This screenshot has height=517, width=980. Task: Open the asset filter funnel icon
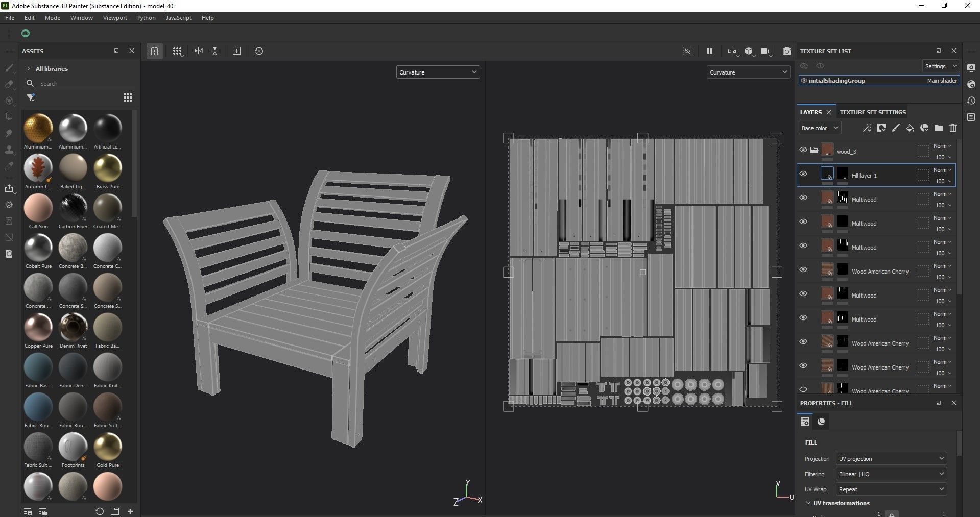pyautogui.click(x=31, y=97)
